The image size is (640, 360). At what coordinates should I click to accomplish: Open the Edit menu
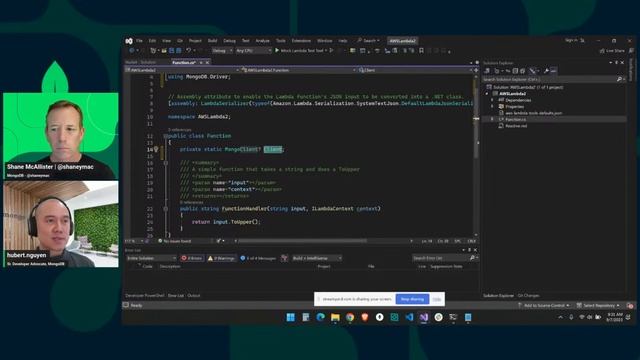point(152,41)
